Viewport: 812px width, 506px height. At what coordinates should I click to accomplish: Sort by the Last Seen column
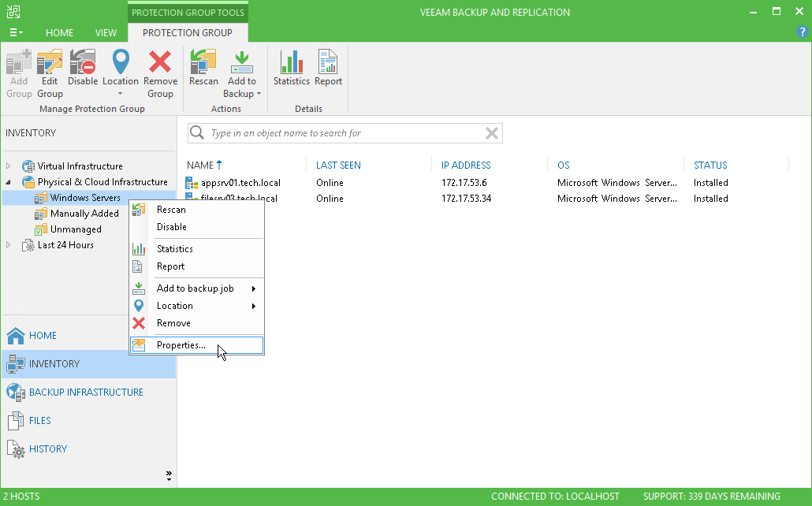(x=338, y=166)
